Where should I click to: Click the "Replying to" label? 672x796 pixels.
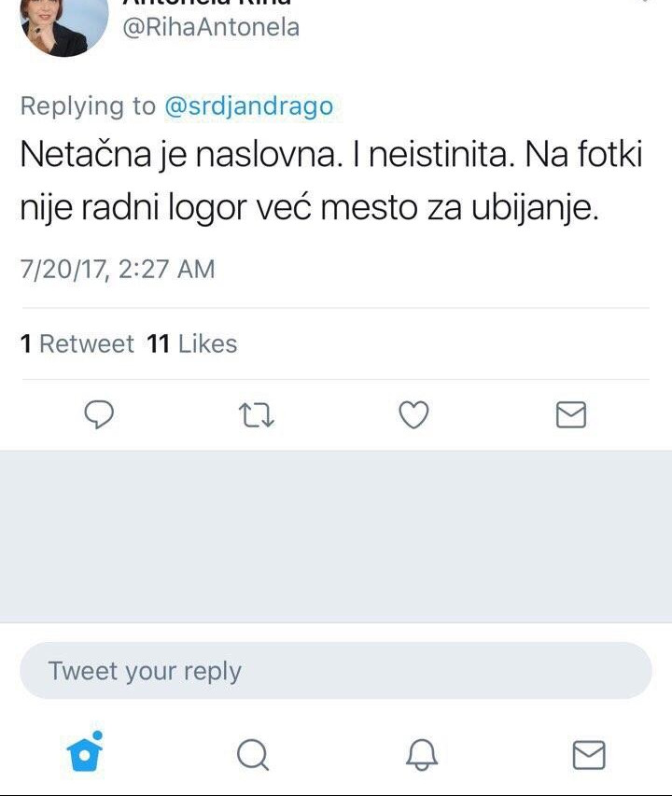coord(88,106)
